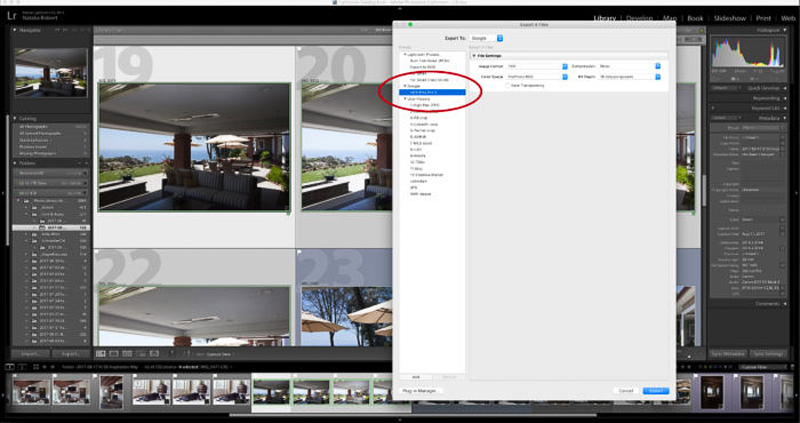Cancel the export dialog
The width and height of the screenshot is (800, 423).
(x=625, y=390)
